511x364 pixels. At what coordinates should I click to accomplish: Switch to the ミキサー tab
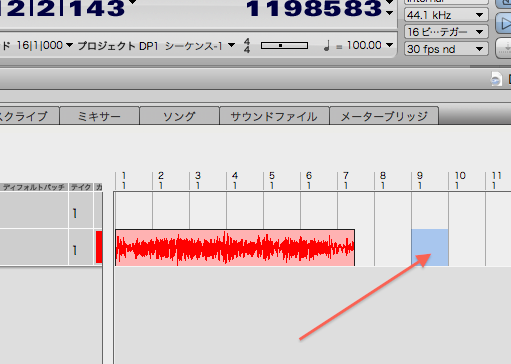coord(99,116)
